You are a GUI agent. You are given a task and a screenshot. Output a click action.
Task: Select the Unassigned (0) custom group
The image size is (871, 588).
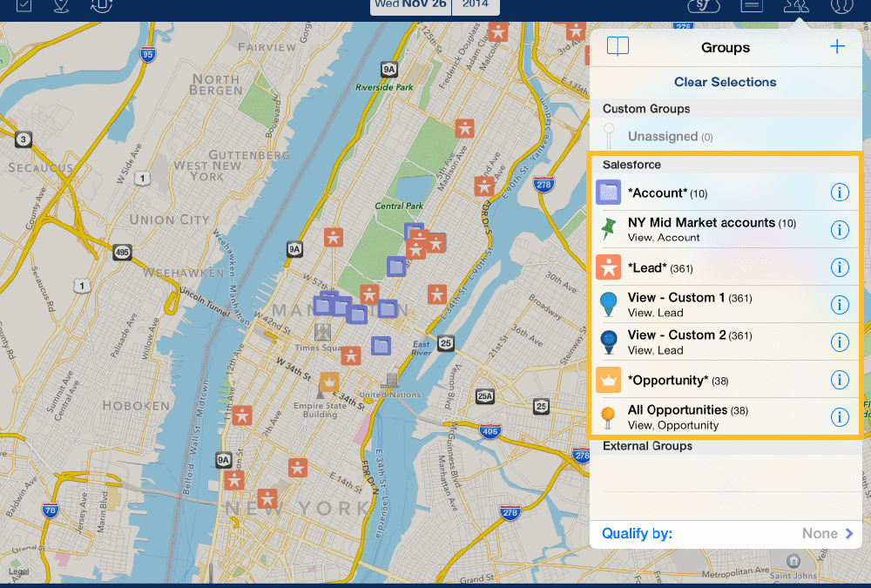coord(726,136)
